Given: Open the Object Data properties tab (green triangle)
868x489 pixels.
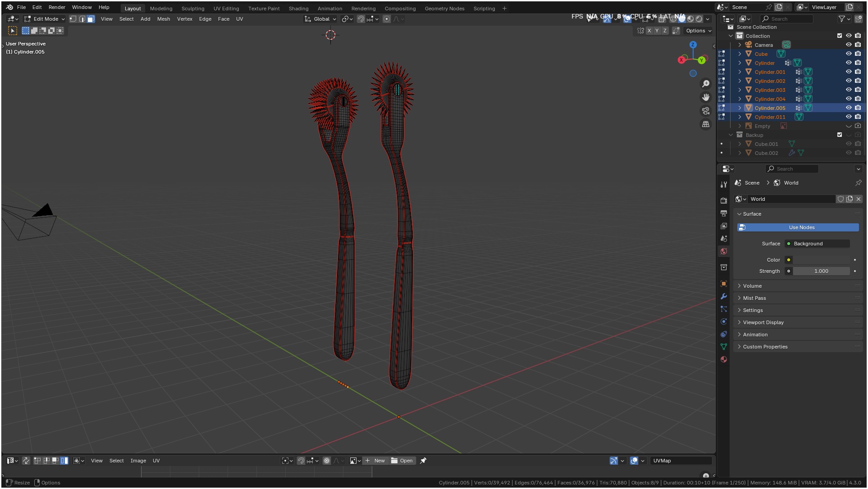Looking at the screenshot, I should coord(724,347).
